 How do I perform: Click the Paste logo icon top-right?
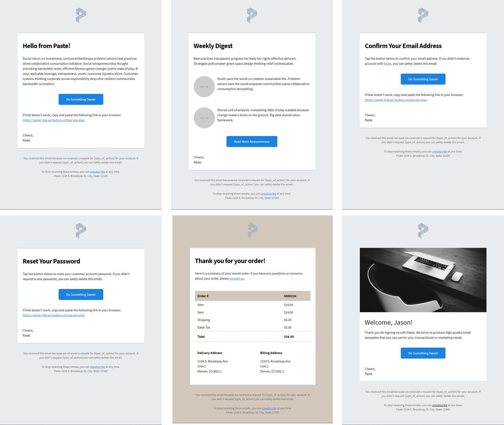422,16
